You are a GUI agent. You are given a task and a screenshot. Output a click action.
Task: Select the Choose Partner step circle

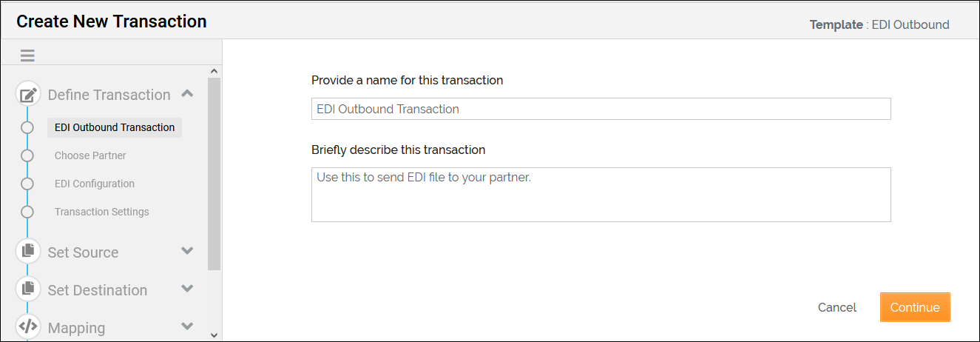coord(27,155)
